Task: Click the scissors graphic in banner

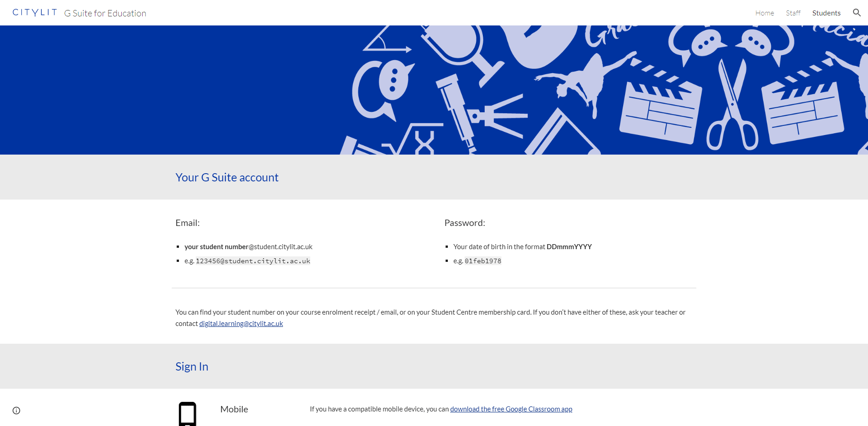Action: (x=732, y=104)
